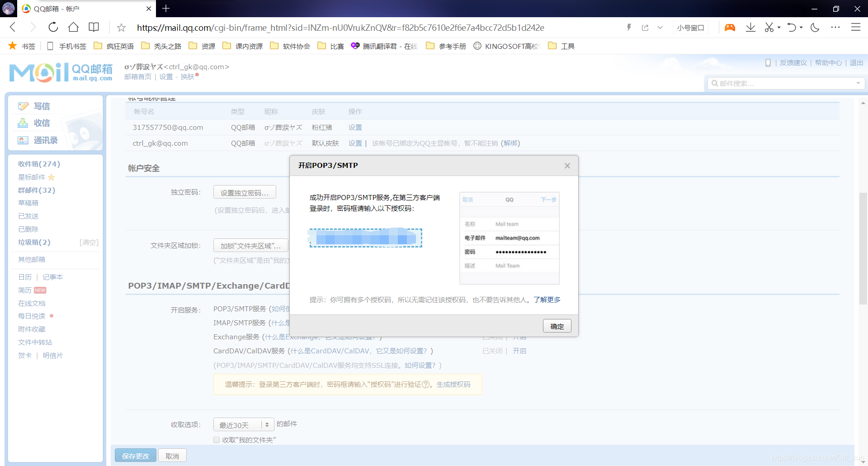Open the browser hamburger menu

point(856,27)
